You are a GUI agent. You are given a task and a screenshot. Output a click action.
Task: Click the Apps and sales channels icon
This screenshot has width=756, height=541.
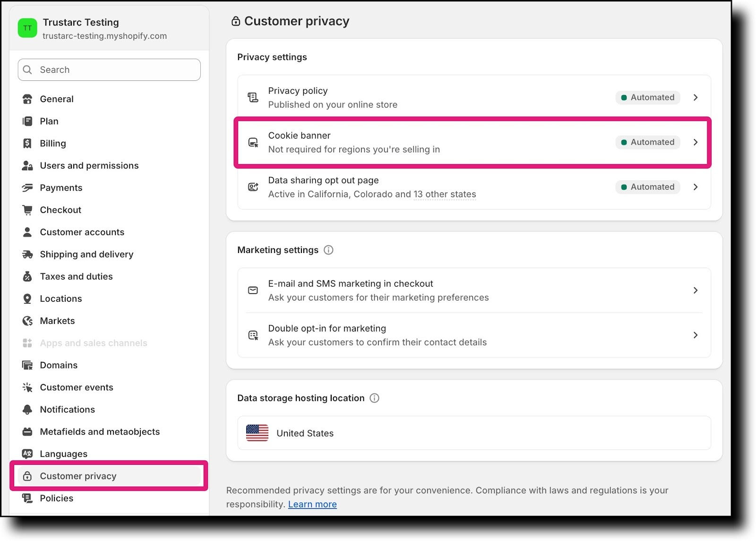click(x=27, y=343)
